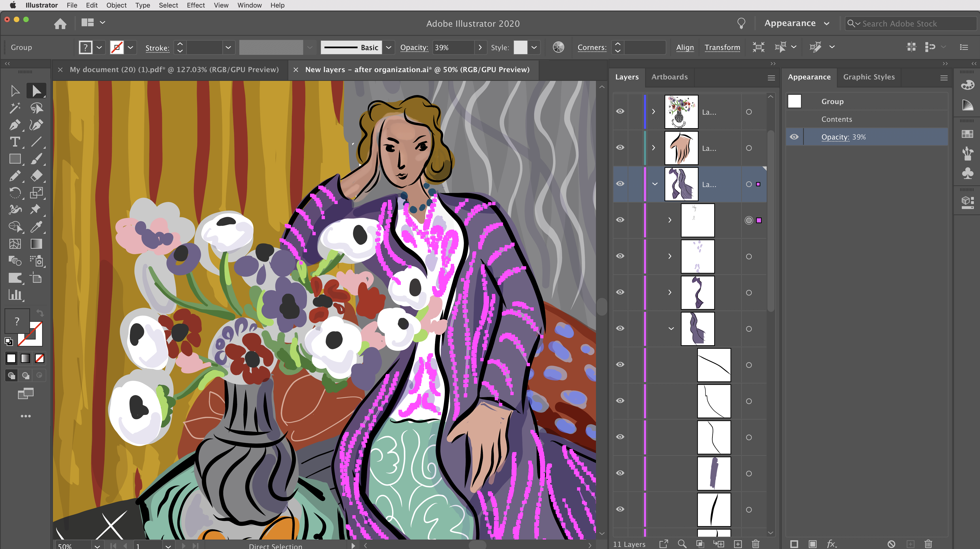Click the Align link in control bar
The height and width of the screenshot is (549, 980).
[685, 48]
